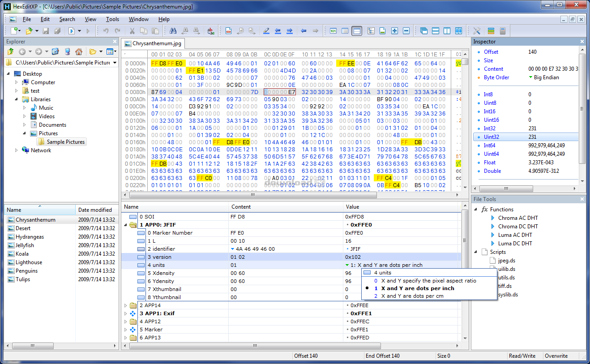The height and width of the screenshot is (364, 590).
Task: Click the Tile Horizontally windows icon
Action: 436,31
